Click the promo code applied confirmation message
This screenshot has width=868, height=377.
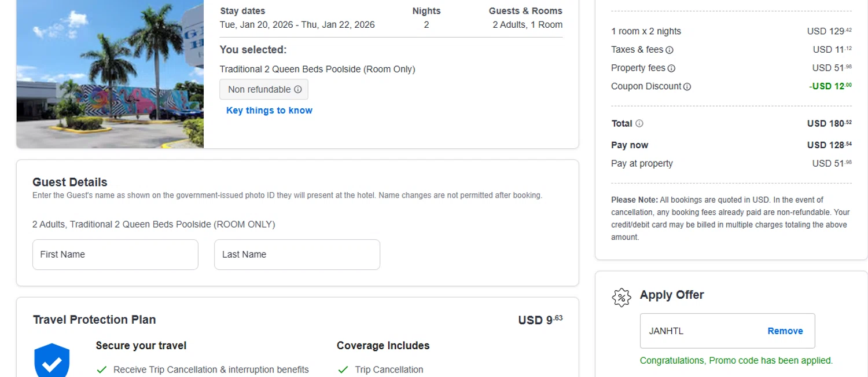coord(736,361)
